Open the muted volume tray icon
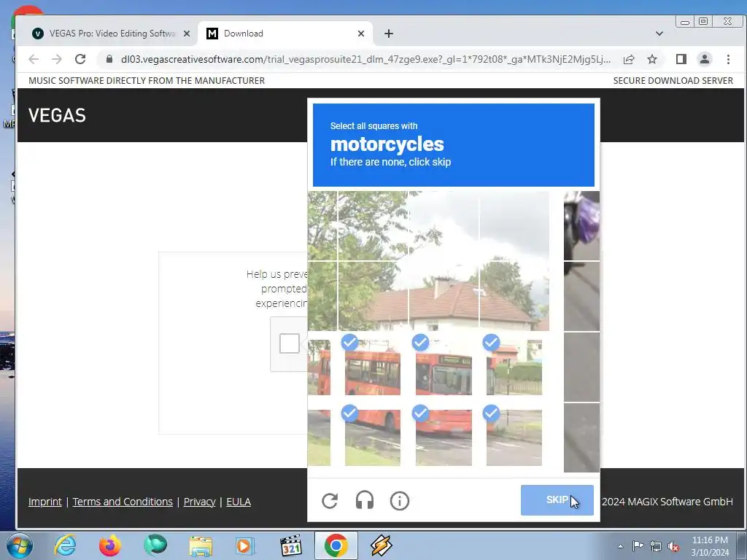Image resolution: width=747 pixels, height=560 pixels. pos(673,547)
